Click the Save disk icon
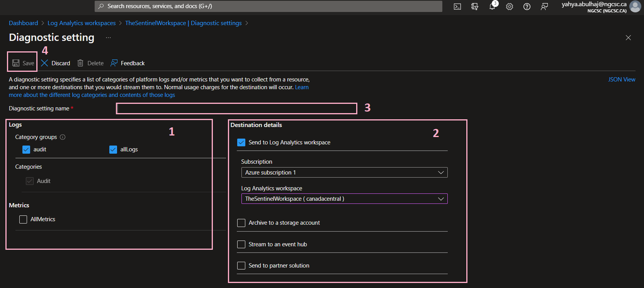 (x=16, y=63)
